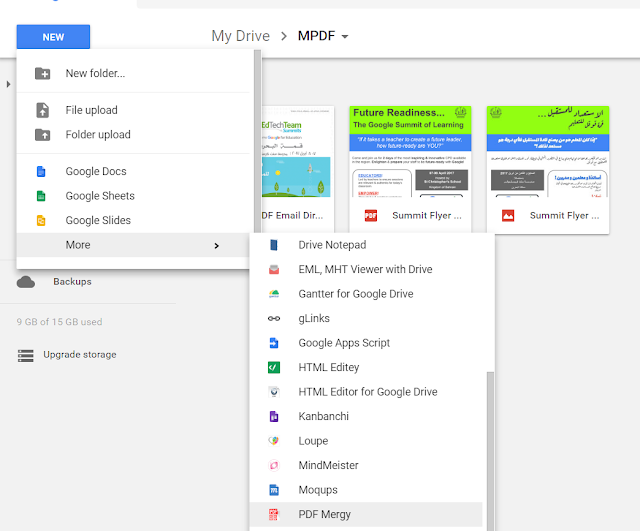
Task: Click the Backups cloud icon
Action: 26,282
